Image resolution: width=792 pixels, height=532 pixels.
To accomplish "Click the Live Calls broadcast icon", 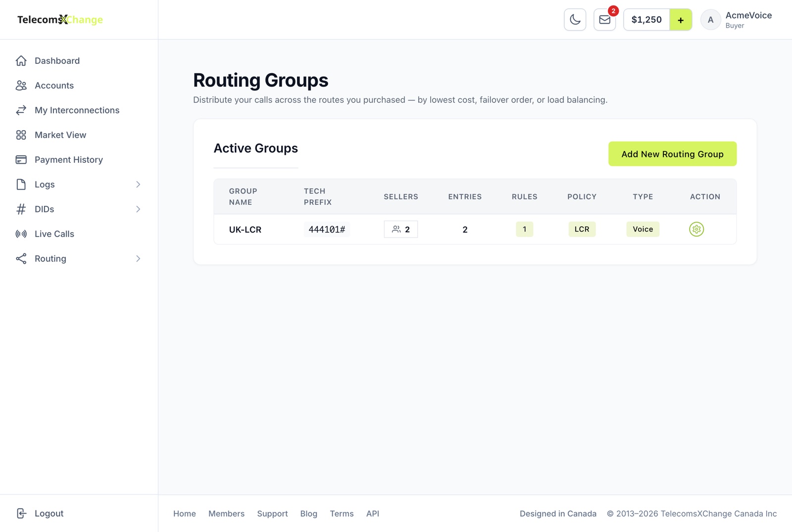I will coord(21,234).
